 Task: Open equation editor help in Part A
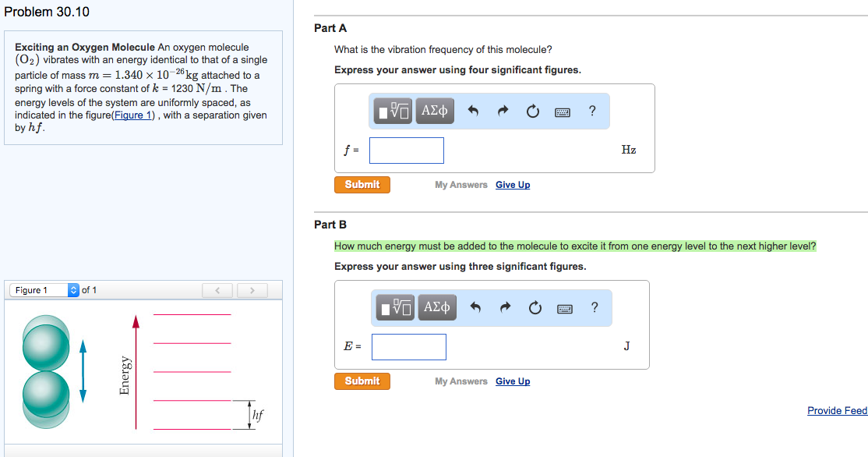click(x=592, y=111)
